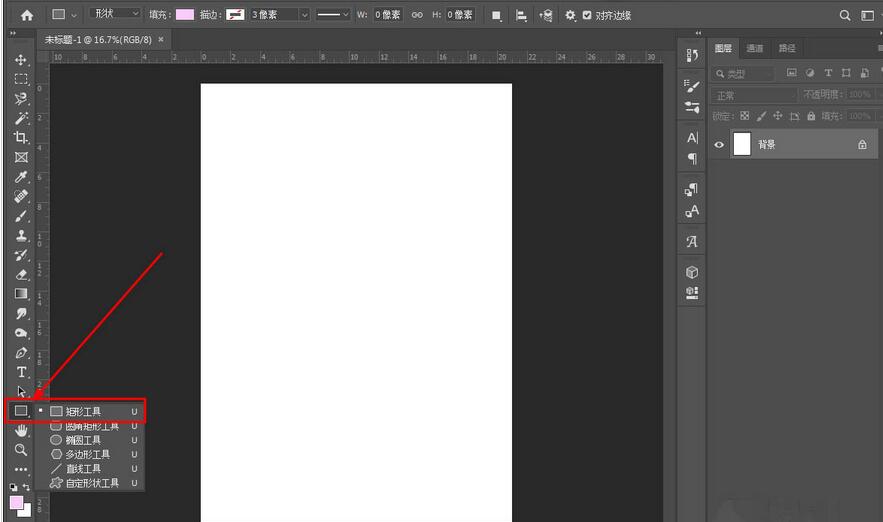
Task: Select the Move tool
Action: (20, 60)
